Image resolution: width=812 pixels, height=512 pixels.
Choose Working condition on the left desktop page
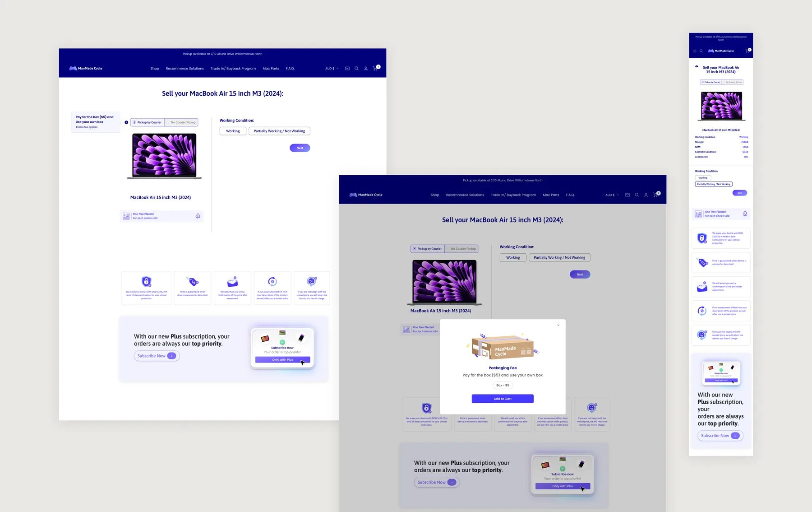click(233, 131)
